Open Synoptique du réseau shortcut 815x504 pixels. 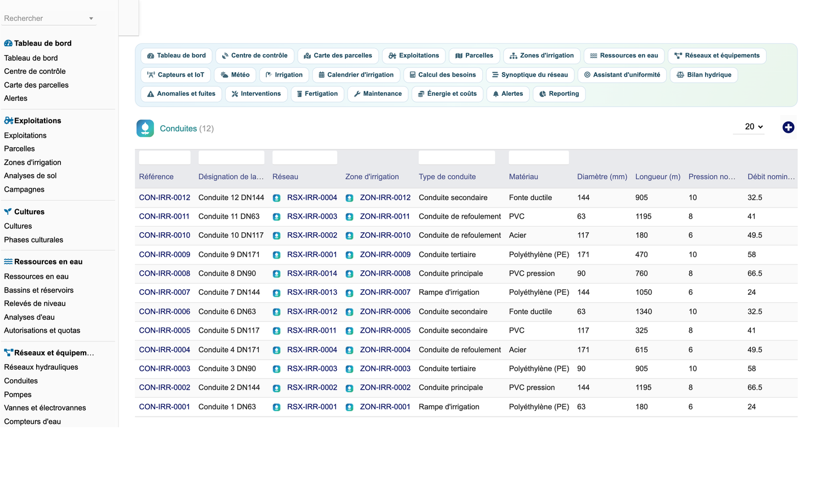[x=530, y=75]
